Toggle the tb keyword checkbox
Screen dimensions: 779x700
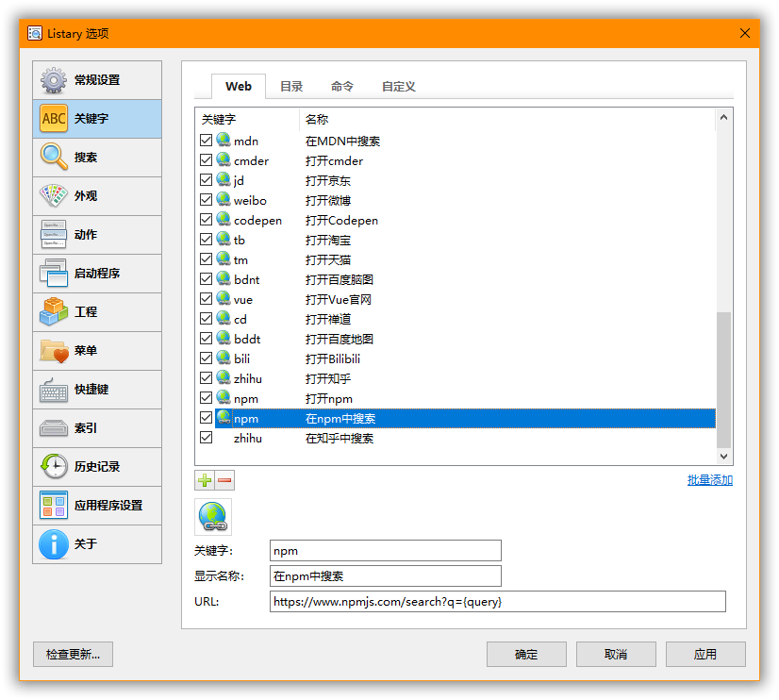point(207,240)
